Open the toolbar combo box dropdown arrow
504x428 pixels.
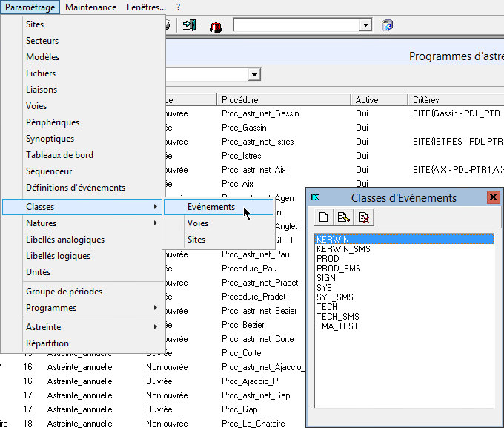365,25
